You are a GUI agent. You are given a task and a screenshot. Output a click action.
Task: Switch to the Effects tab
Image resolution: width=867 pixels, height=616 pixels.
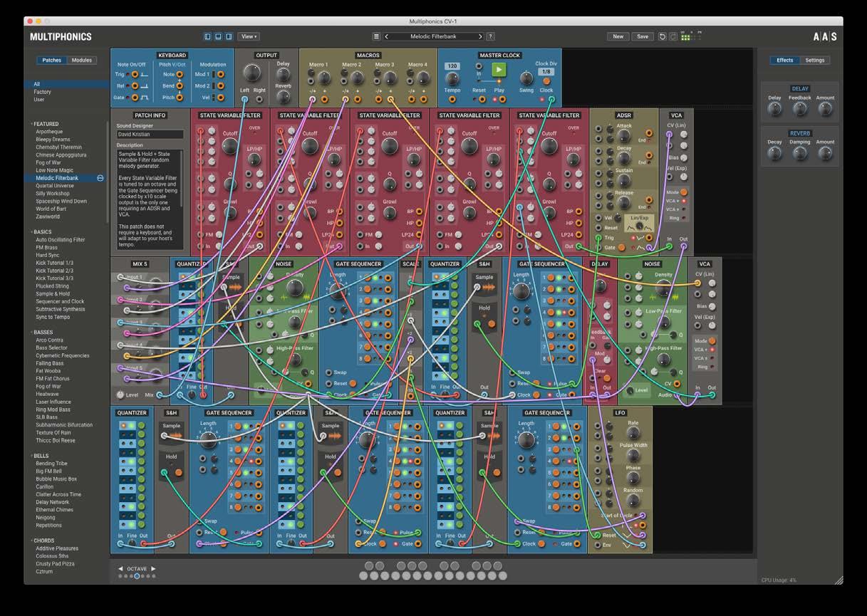click(x=785, y=61)
